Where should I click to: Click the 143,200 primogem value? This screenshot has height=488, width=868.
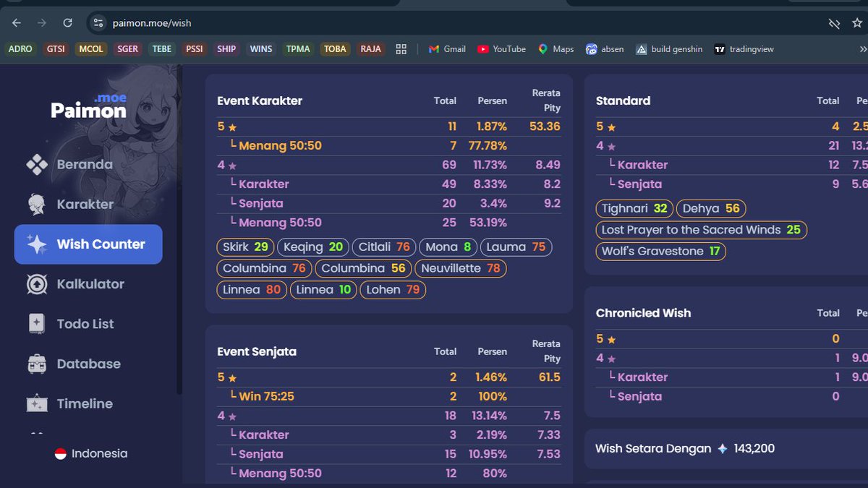point(754,448)
